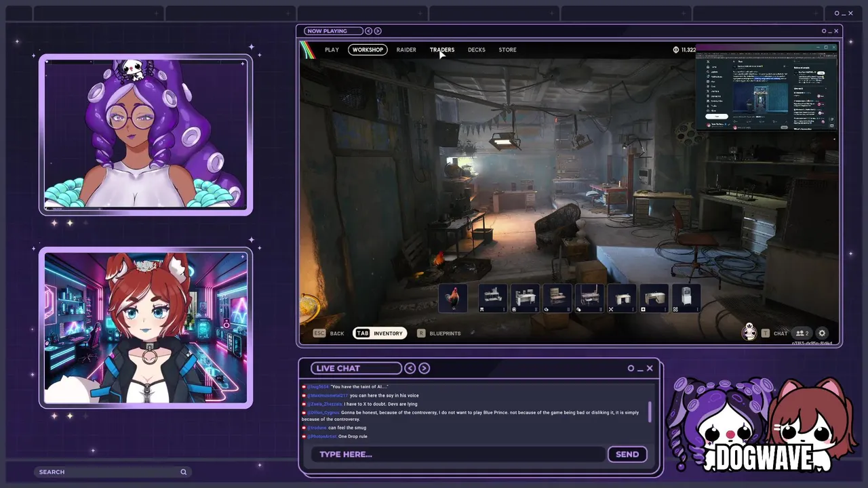Focus the TYPE HERE chat input

point(458,454)
